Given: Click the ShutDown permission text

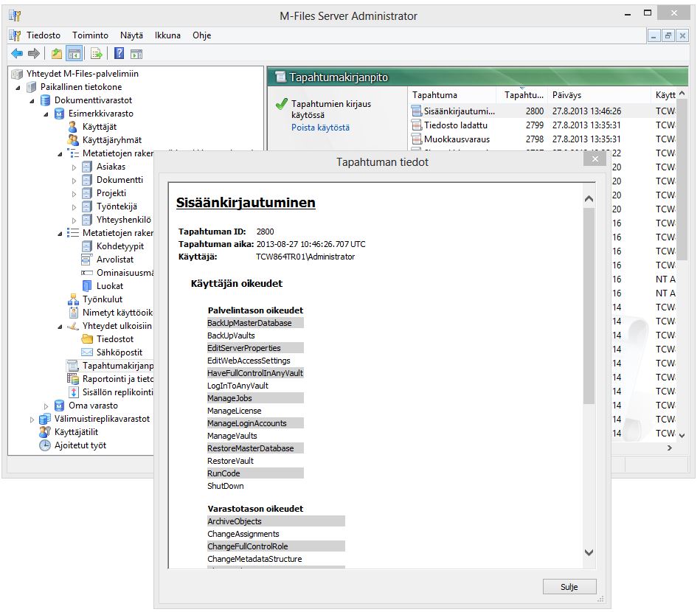Looking at the screenshot, I should point(226,486).
